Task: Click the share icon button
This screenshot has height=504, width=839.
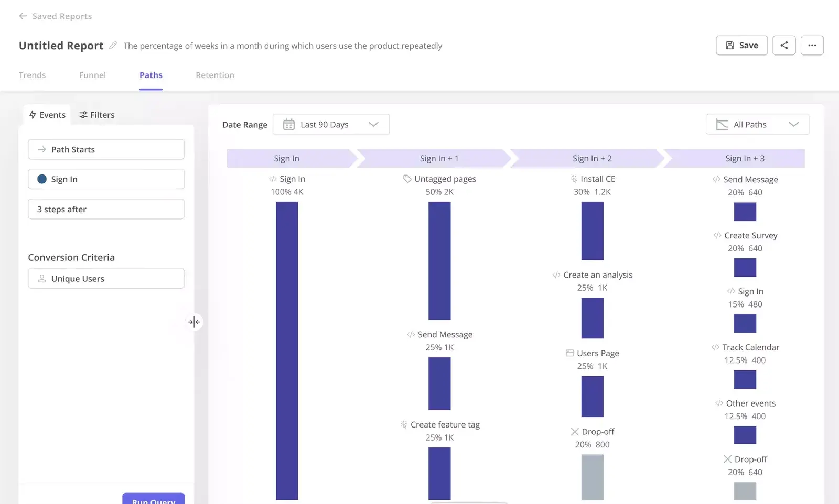Action: pos(784,46)
